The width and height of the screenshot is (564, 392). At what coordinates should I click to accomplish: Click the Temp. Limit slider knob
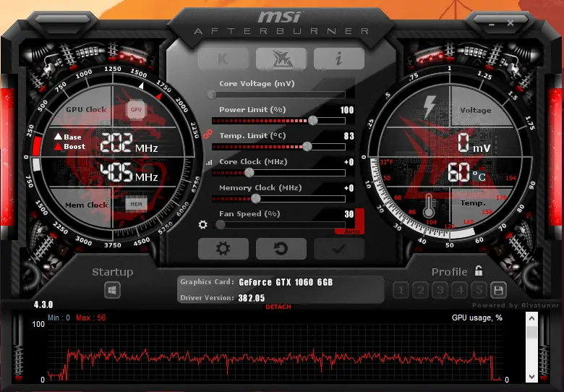[307, 146]
